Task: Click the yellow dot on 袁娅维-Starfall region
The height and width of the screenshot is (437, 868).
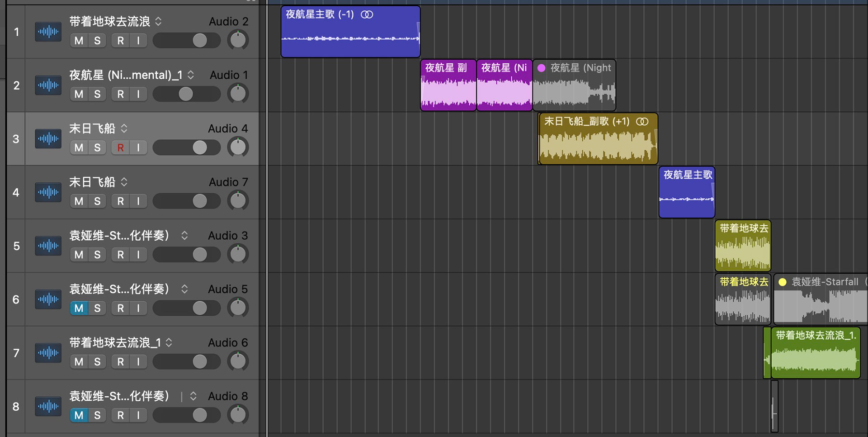Action: click(783, 282)
